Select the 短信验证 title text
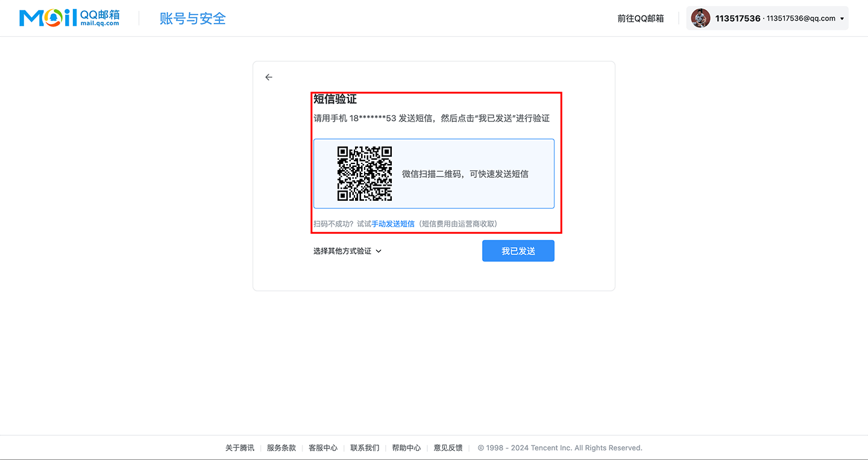The width and height of the screenshot is (868, 460). click(x=335, y=99)
